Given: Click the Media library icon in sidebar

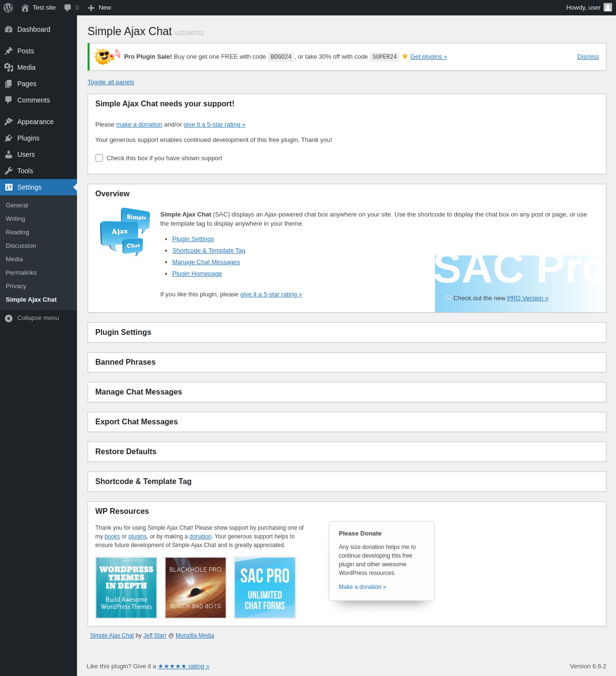Looking at the screenshot, I should tap(9, 67).
